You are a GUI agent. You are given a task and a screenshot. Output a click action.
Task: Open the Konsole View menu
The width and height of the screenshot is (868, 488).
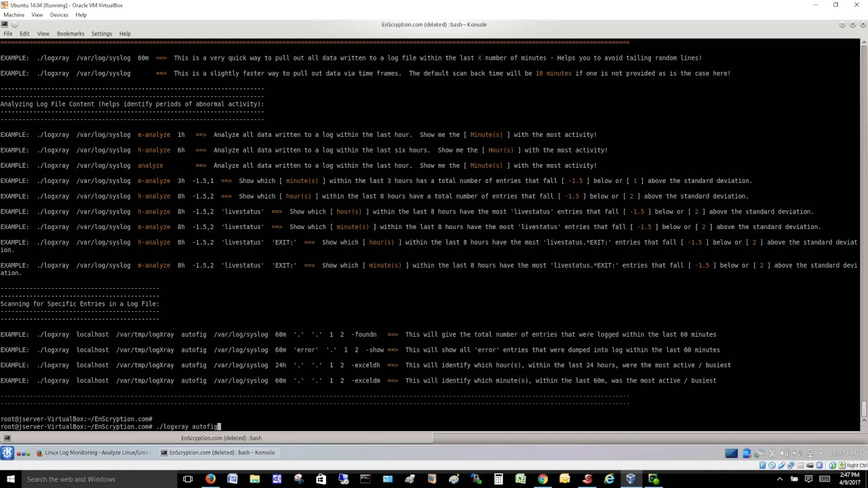tap(43, 33)
